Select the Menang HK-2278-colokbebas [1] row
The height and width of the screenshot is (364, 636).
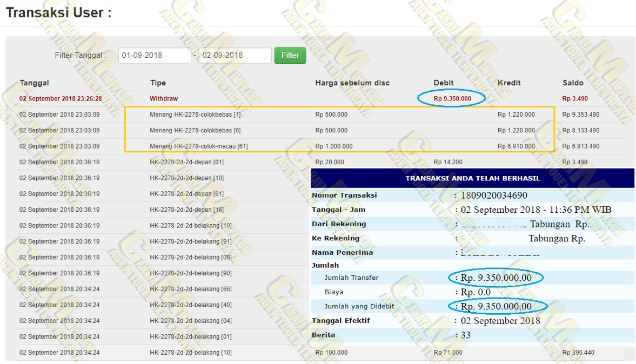click(x=195, y=114)
